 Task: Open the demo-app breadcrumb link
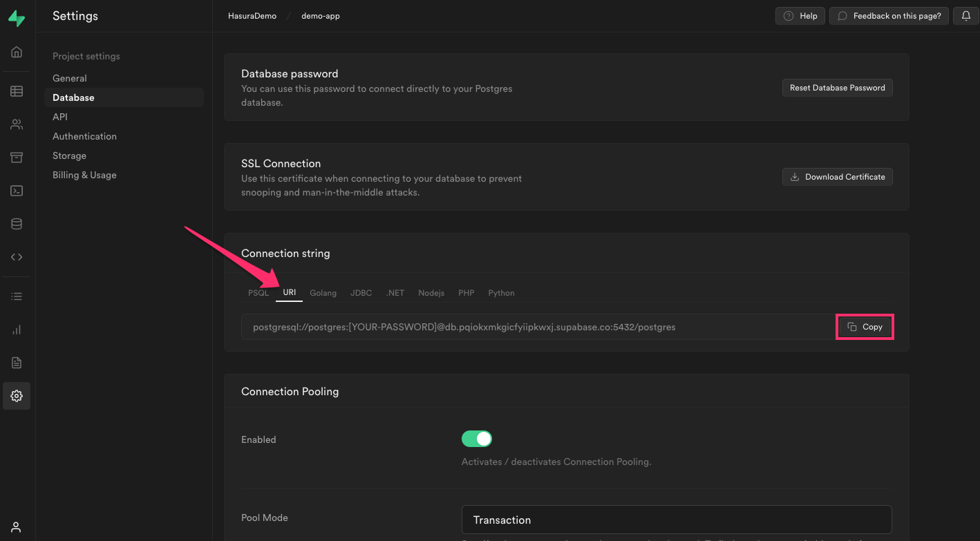point(320,15)
